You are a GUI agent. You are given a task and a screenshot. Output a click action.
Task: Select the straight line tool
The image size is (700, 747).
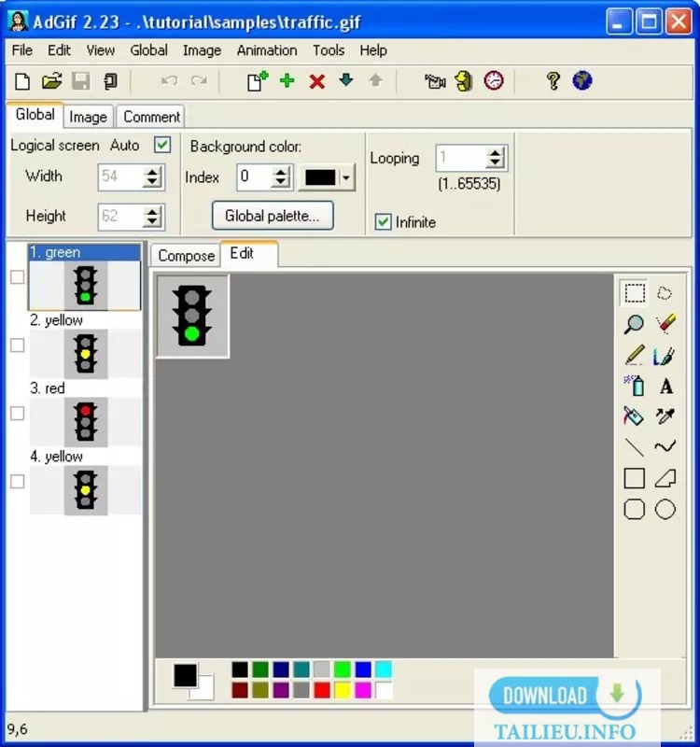point(635,447)
